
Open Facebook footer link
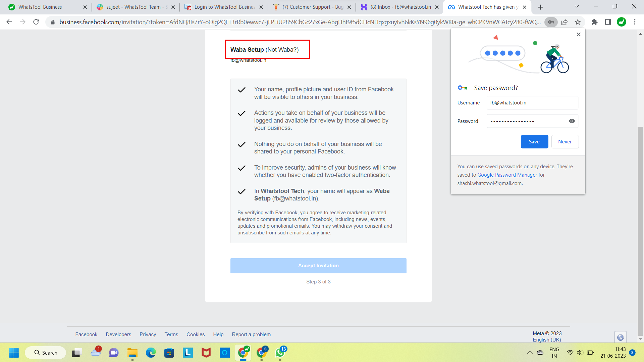[86, 334]
